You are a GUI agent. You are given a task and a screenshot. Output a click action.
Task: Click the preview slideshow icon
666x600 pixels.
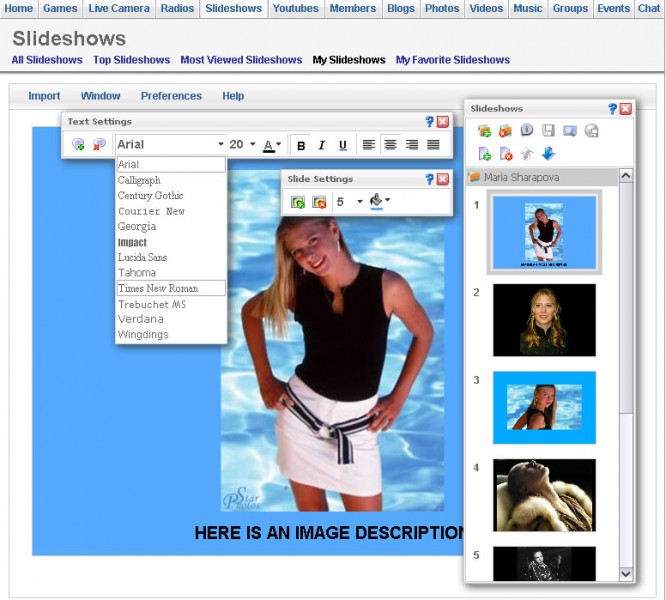(x=570, y=131)
